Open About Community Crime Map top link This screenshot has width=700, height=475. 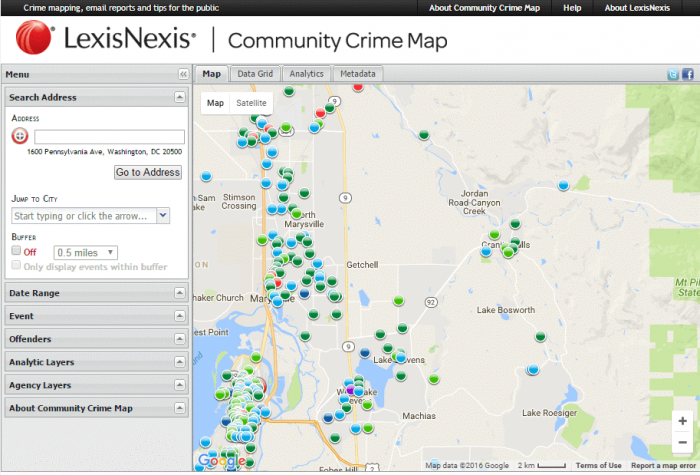tap(484, 8)
